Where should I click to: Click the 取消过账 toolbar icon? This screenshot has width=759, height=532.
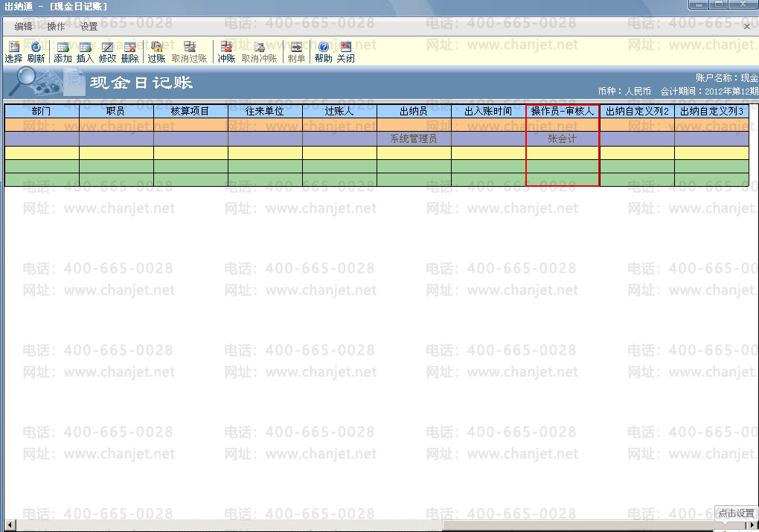[x=189, y=52]
